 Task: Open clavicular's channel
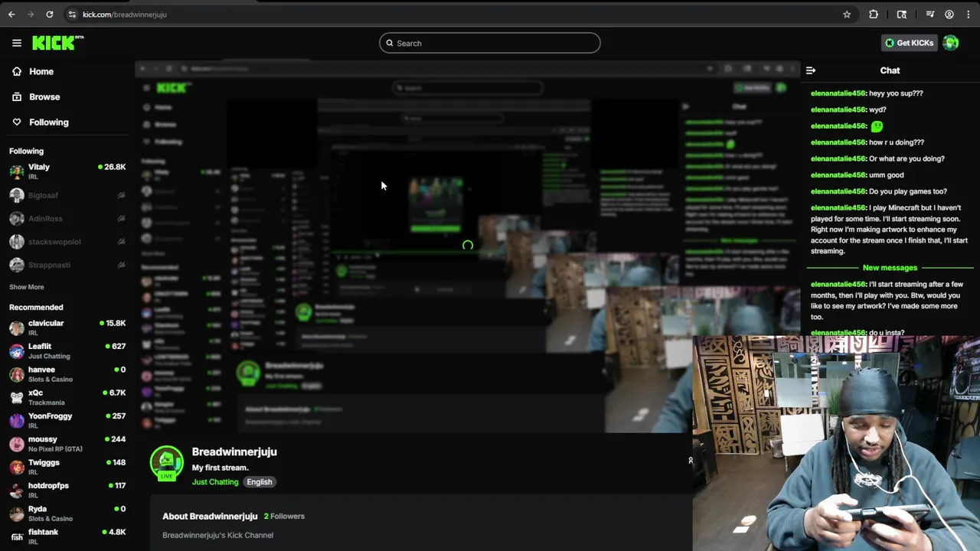point(67,328)
